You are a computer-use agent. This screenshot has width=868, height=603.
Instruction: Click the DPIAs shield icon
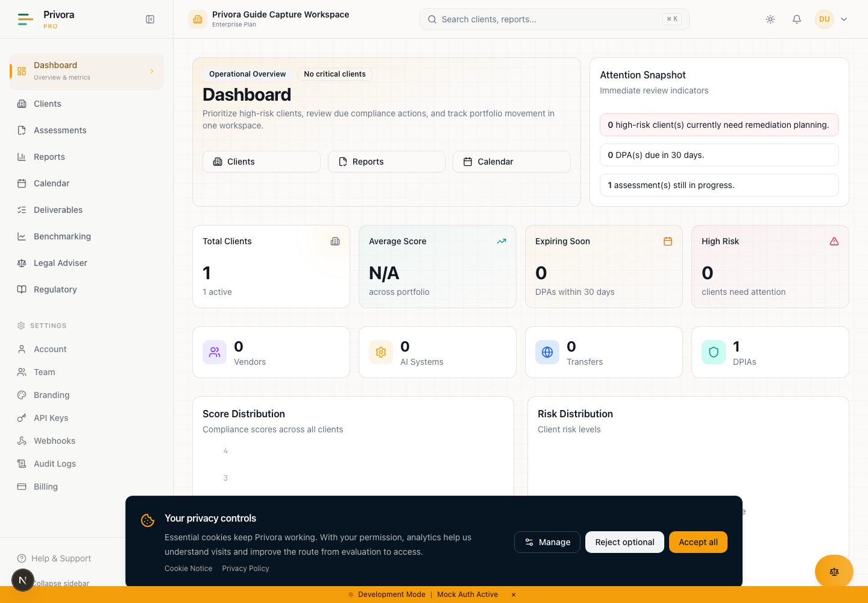[714, 352]
